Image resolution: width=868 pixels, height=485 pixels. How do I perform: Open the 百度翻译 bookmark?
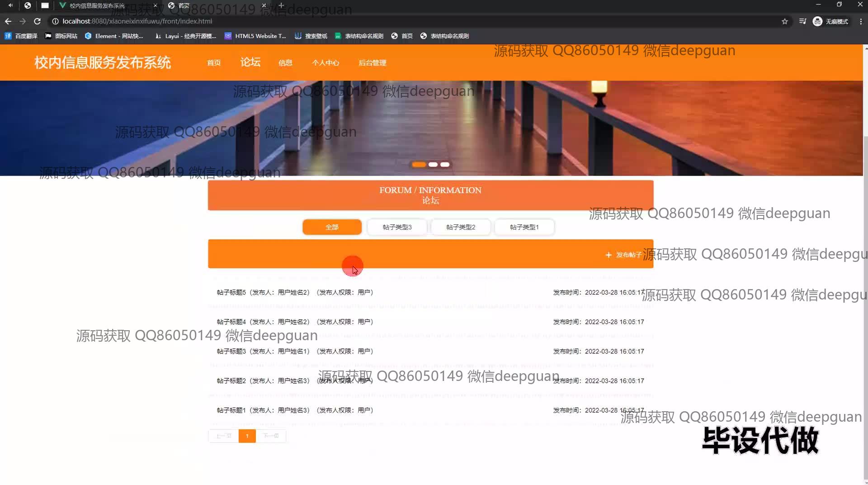coord(21,36)
